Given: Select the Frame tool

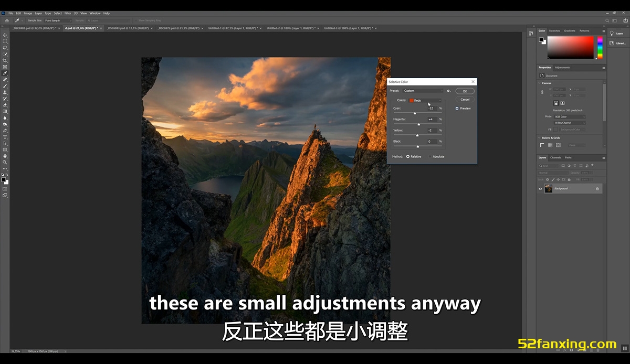Looking at the screenshot, I should pos(5,67).
